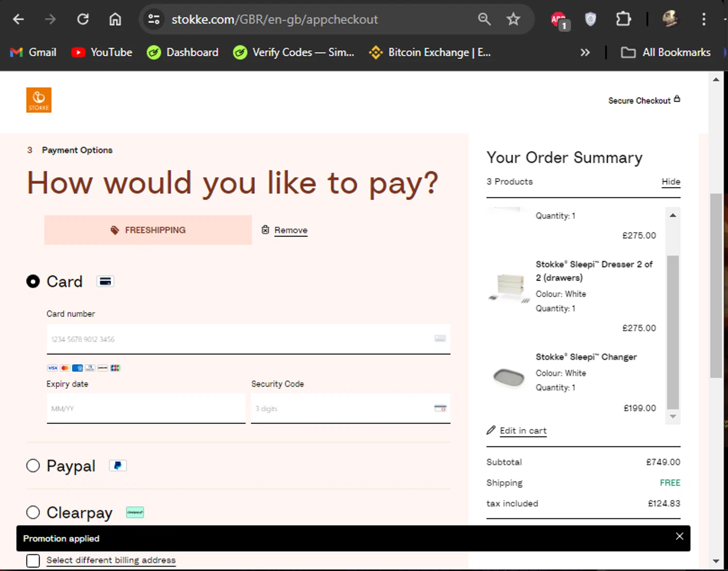This screenshot has width=728, height=571.
Task: Click the Visa card logo
Action: click(52, 368)
